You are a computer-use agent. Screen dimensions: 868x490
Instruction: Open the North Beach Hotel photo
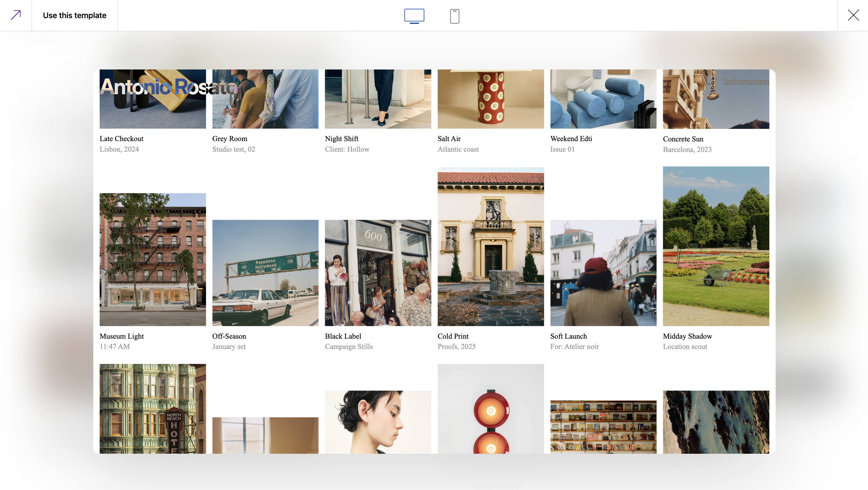tap(153, 408)
